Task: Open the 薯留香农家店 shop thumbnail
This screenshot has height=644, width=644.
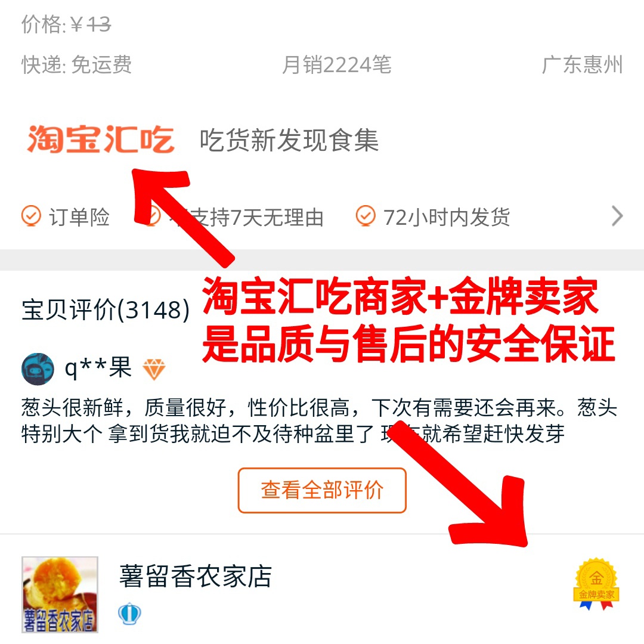Action: click(60, 595)
